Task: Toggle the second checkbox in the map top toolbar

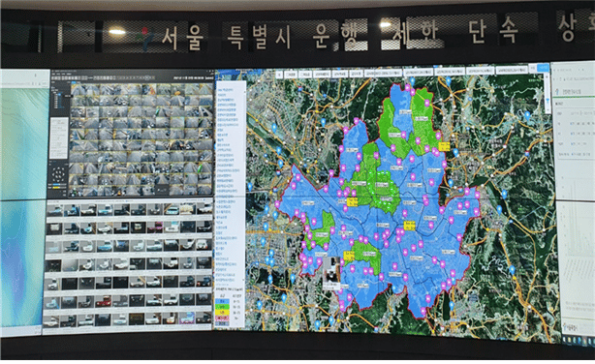Action: coord(304,75)
